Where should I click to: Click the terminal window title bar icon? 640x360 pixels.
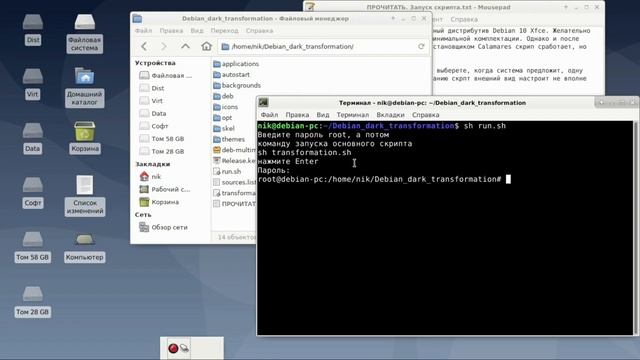[x=264, y=102]
